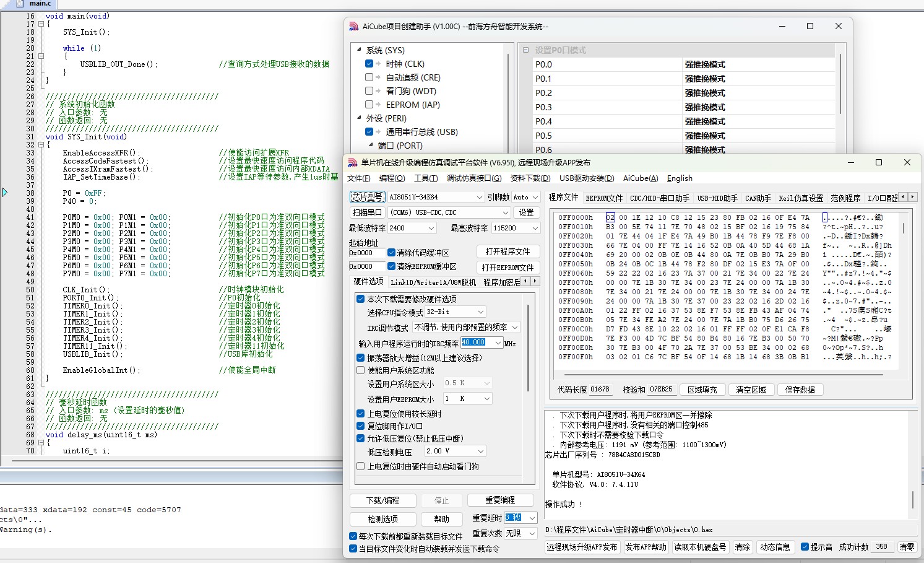Toggle 提示音 checkbox
The height and width of the screenshot is (563, 924).
point(805,547)
